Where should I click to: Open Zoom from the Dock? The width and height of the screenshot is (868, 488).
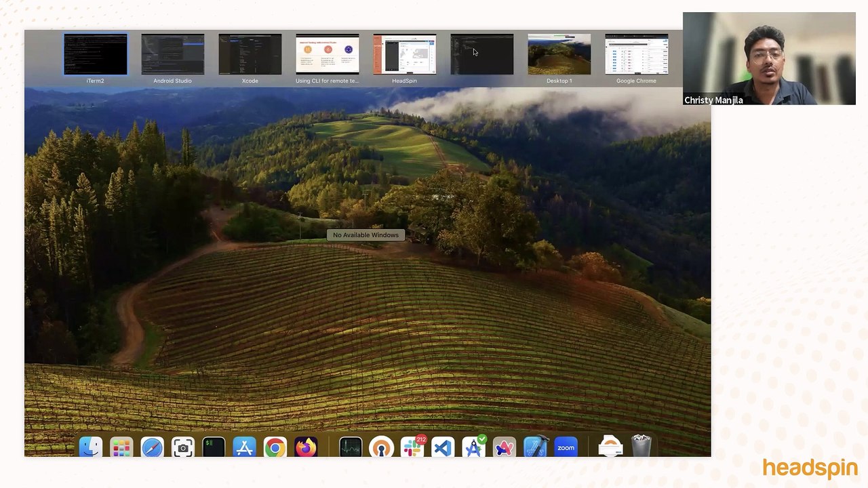coord(566,447)
